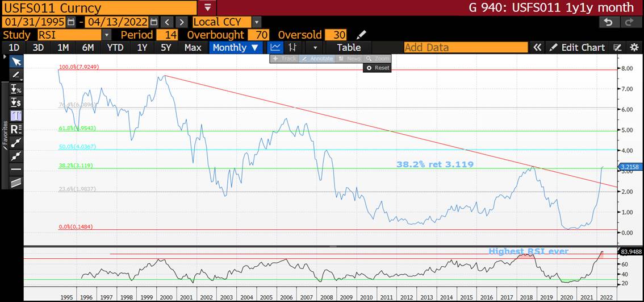
Task: Open the RSI study dropdown
Action: point(106,35)
